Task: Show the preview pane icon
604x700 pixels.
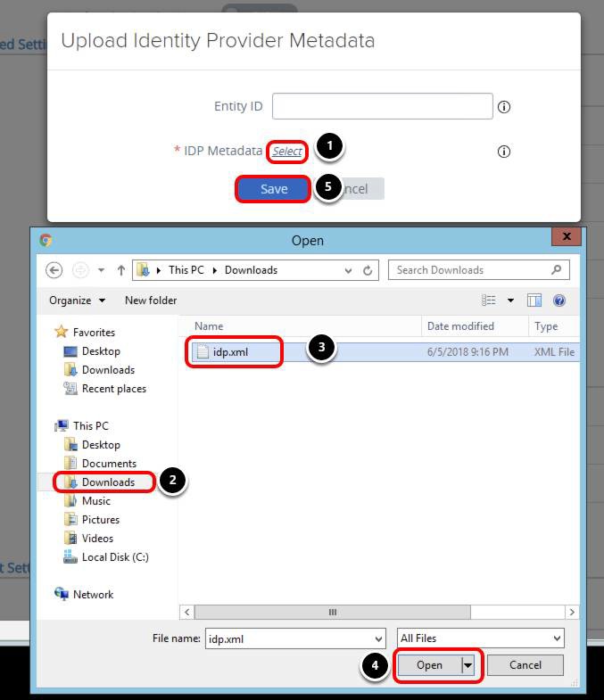Action: [x=534, y=301]
